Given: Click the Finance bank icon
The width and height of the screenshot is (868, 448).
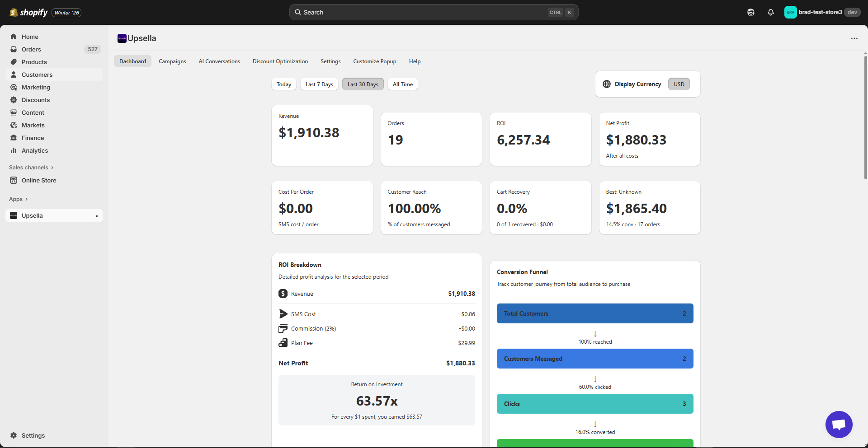Looking at the screenshot, I should pyautogui.click(x=14, y=138).
